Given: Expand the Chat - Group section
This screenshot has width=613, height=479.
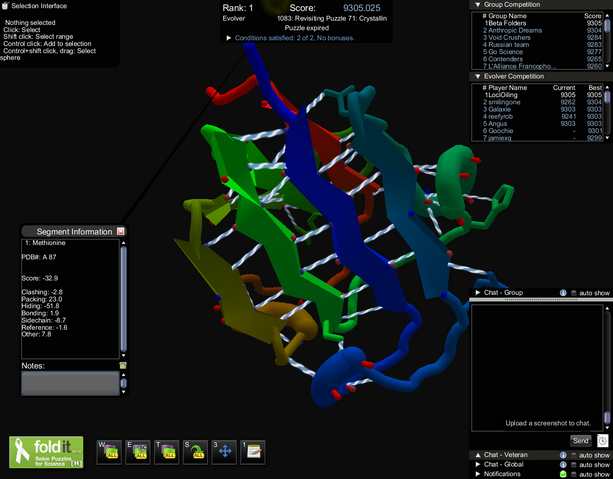Looking at the screenshot, I should (x=477, y=292).
